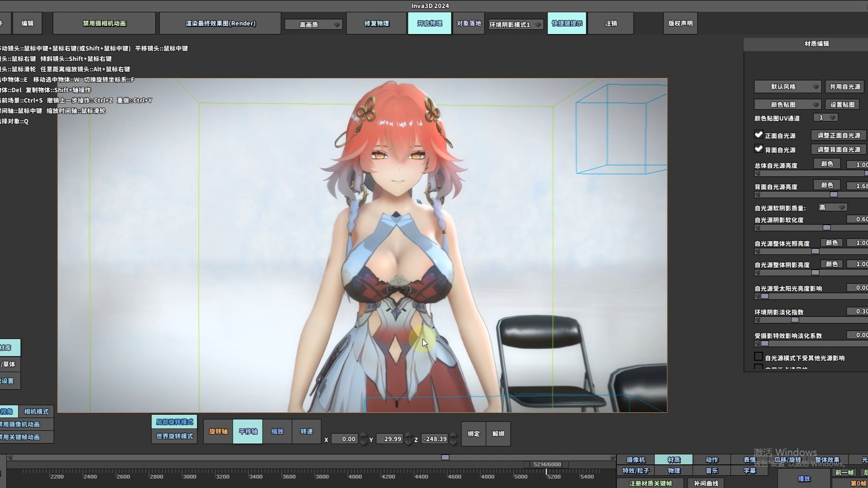Select 局部旋转模式 local rotation mode

point(174,422)
